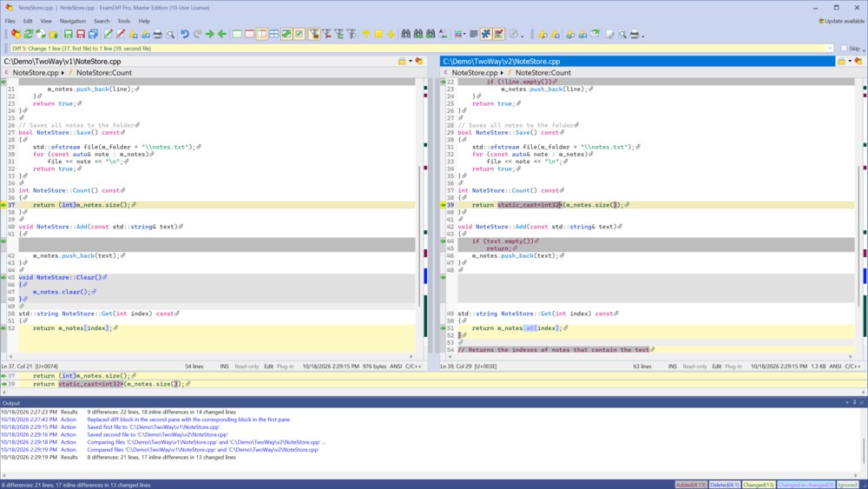Save the first file with the green disk icon
Image resolution: width=868 pixels, height=489 pixels.
(x=68, y=35)
